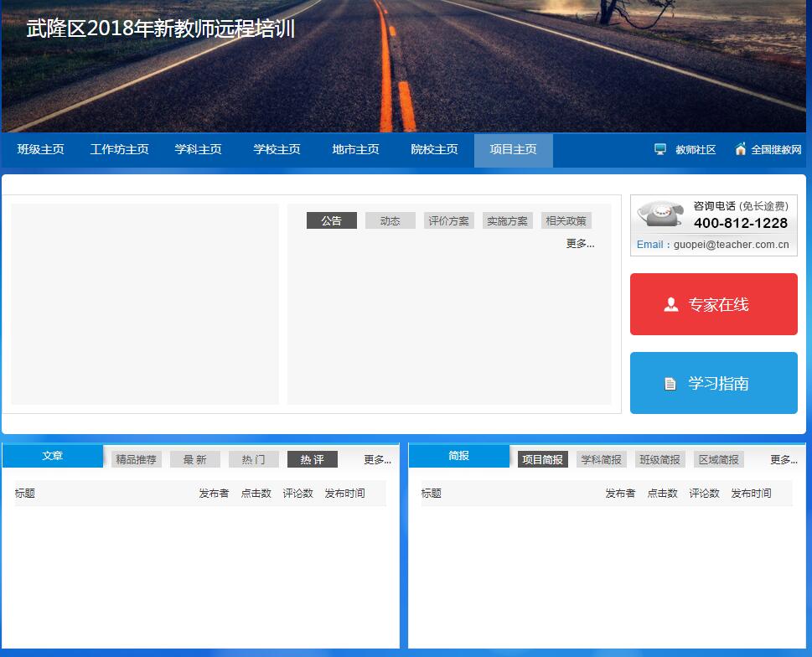Viewport: 812px width, 657px height.
Task: Click the house icon beside 全国继教网
Action: [741, 149]
